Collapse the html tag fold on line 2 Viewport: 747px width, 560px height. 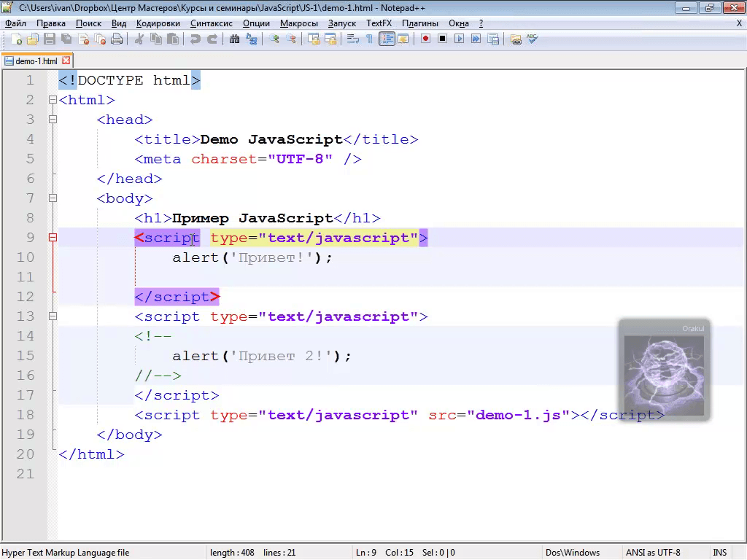tap(53, 100)
